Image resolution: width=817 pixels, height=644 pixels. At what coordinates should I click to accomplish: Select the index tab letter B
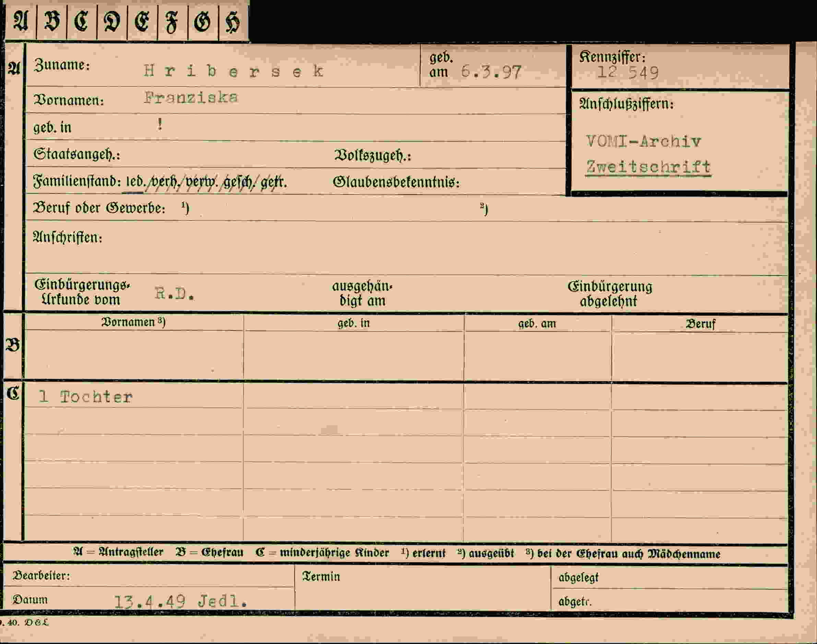pos(52,21)
